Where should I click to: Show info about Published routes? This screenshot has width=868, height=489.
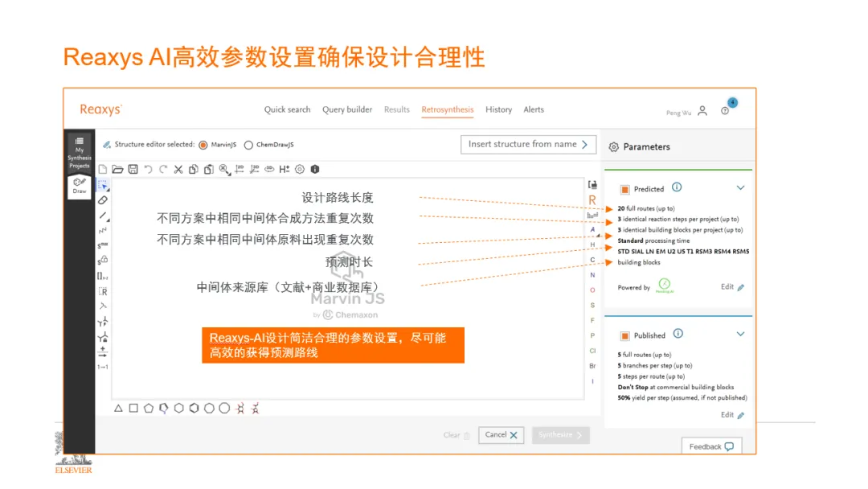[678, 334]
